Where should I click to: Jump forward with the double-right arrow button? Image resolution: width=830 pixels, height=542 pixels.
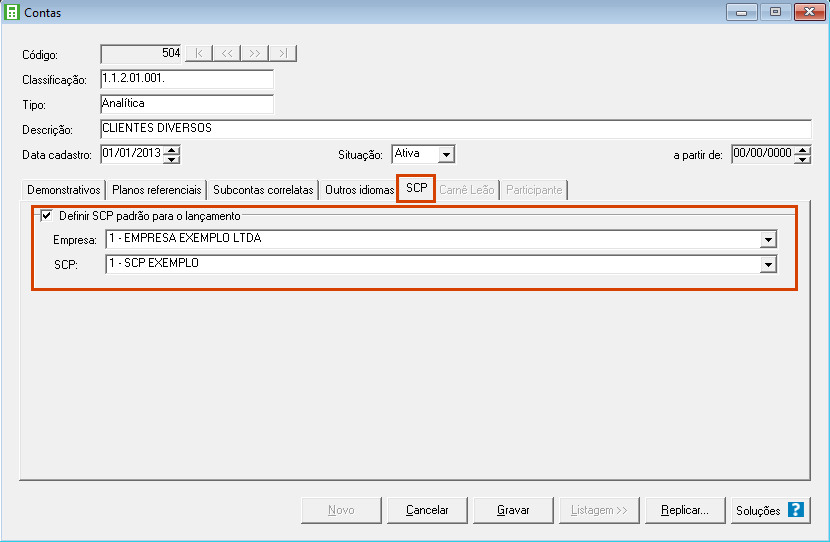click(255, 53)
